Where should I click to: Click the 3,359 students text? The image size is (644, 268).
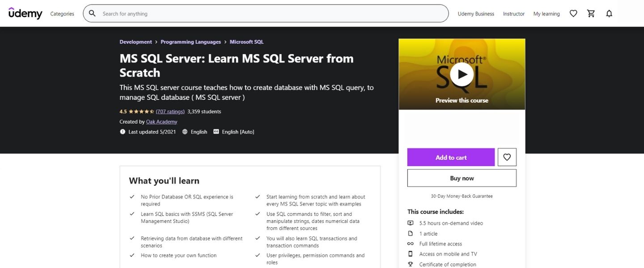coord(204,112)
